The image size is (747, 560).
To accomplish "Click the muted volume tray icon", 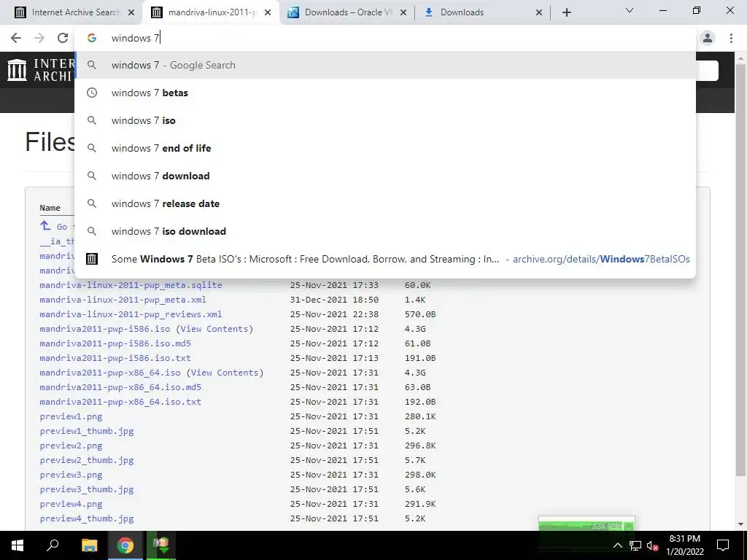I will click(653, 545).
